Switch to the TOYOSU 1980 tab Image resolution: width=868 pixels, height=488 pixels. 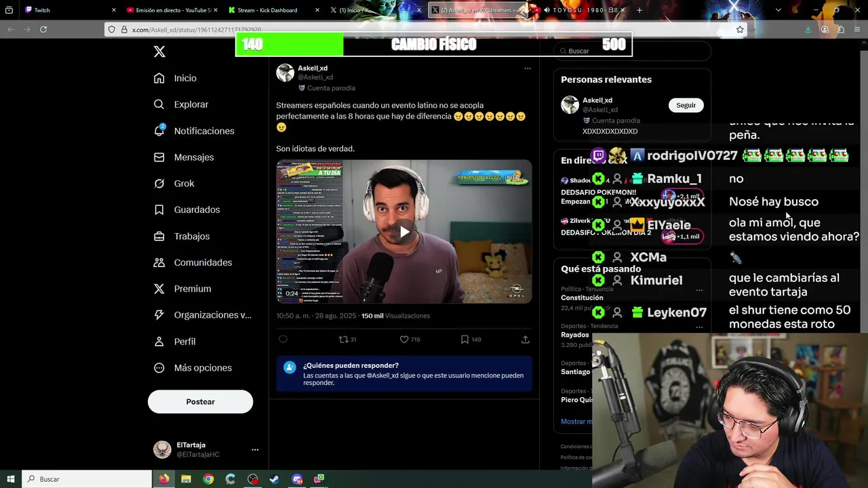(578, 10)
